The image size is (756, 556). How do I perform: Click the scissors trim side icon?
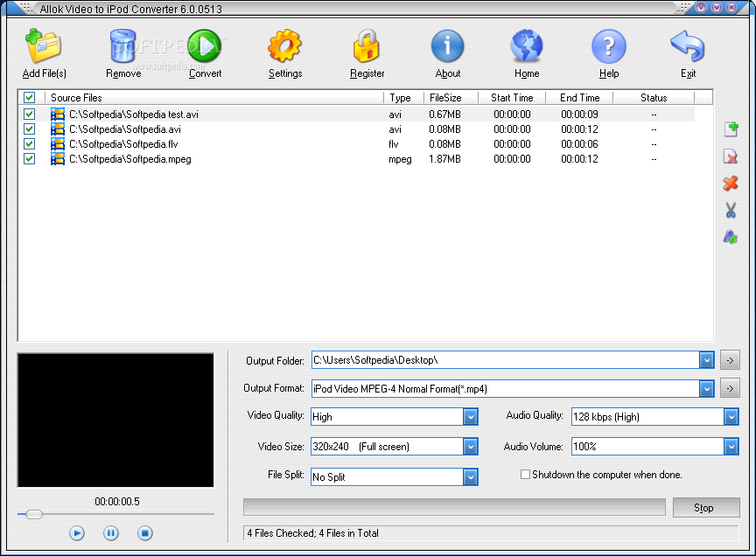(731, 210)
